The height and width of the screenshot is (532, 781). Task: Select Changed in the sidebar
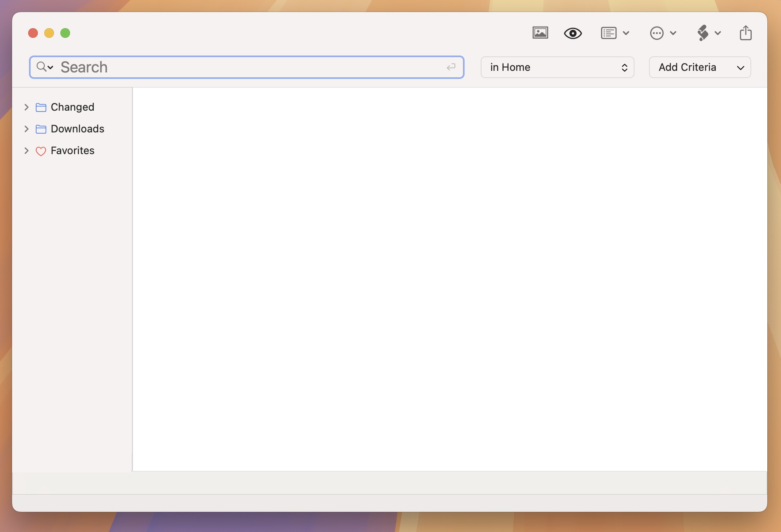click(x=72, y=107)
